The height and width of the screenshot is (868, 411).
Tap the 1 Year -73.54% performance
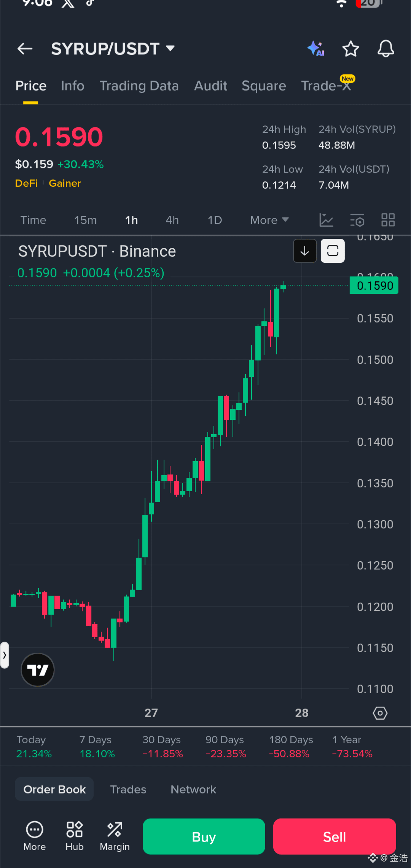pos(352,746)
